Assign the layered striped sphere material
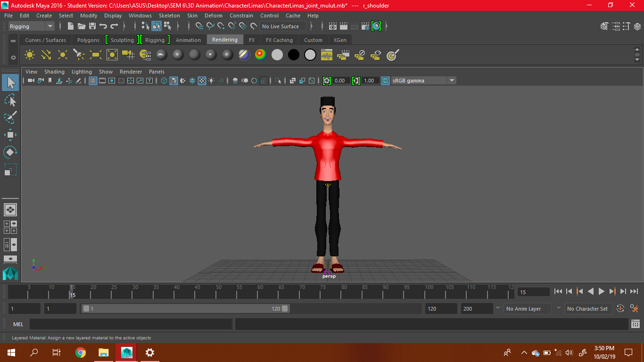 click(x=244, y=55)
